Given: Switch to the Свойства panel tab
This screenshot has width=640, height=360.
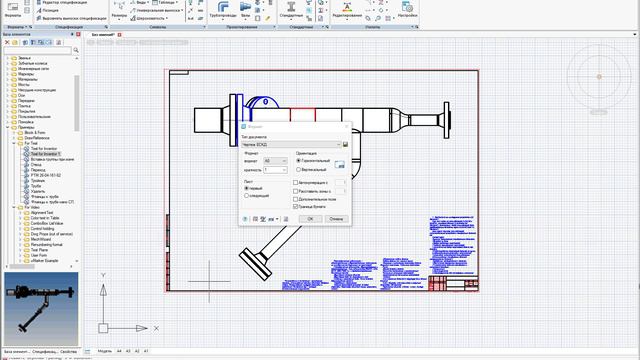Looking at the screenshot, I should point(68,351).
